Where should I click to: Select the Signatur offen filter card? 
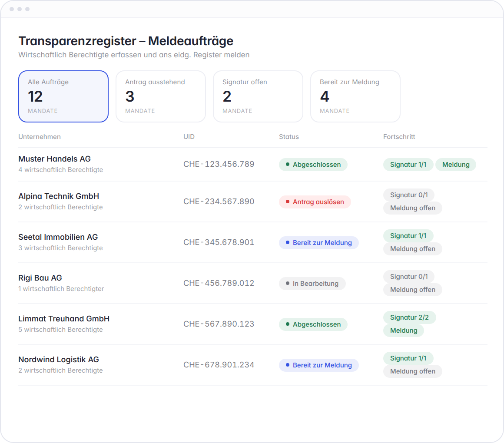click(258, 96)
